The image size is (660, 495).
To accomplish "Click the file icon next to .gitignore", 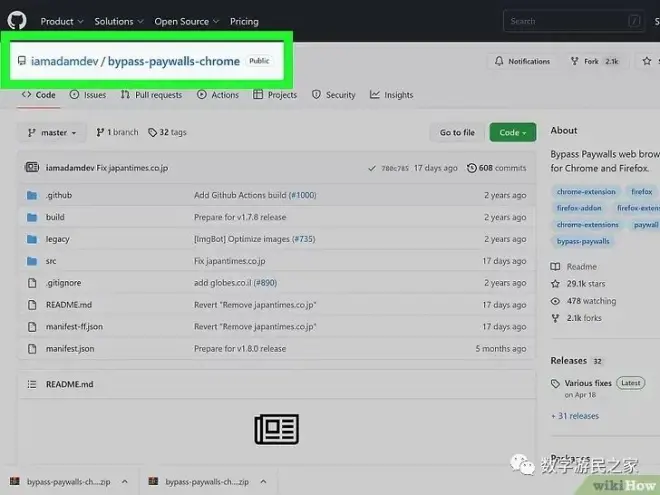I will pos(32,283).
